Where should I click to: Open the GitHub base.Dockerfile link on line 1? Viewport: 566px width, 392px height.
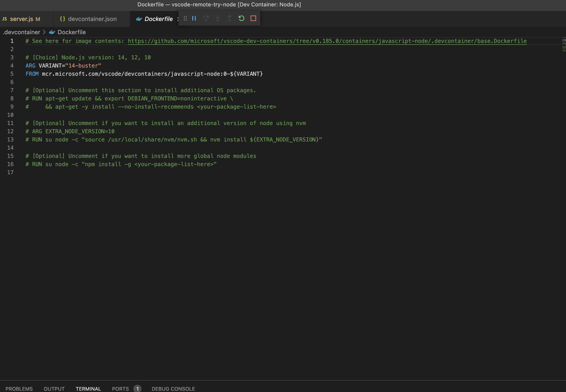[327, 41]
